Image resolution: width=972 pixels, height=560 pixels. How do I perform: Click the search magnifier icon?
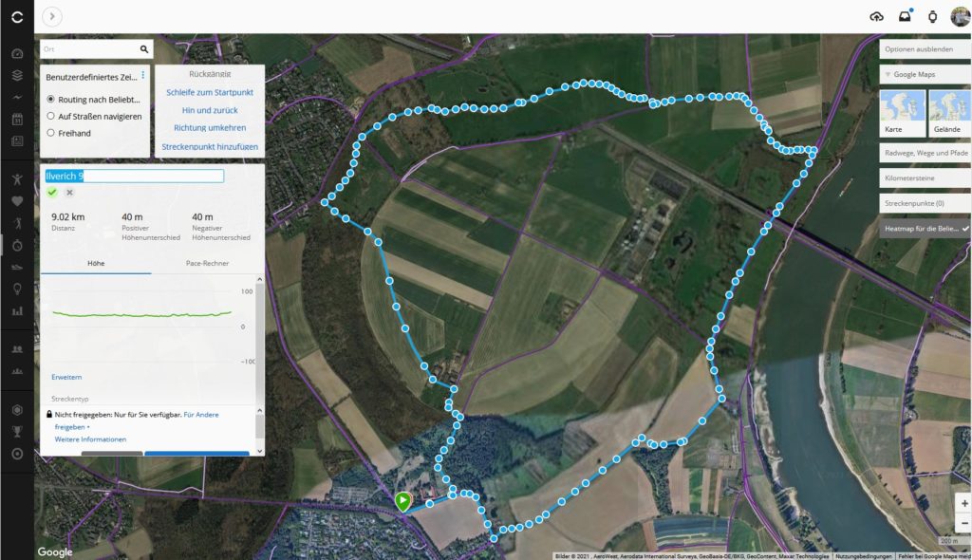[144, 49]
